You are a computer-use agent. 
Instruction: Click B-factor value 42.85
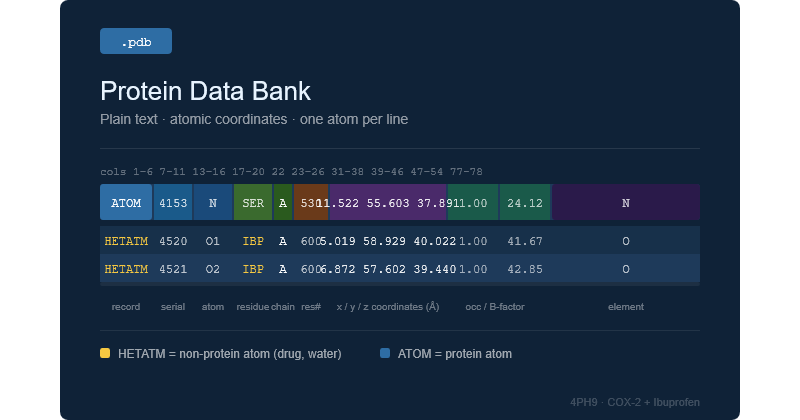[525, 269]
